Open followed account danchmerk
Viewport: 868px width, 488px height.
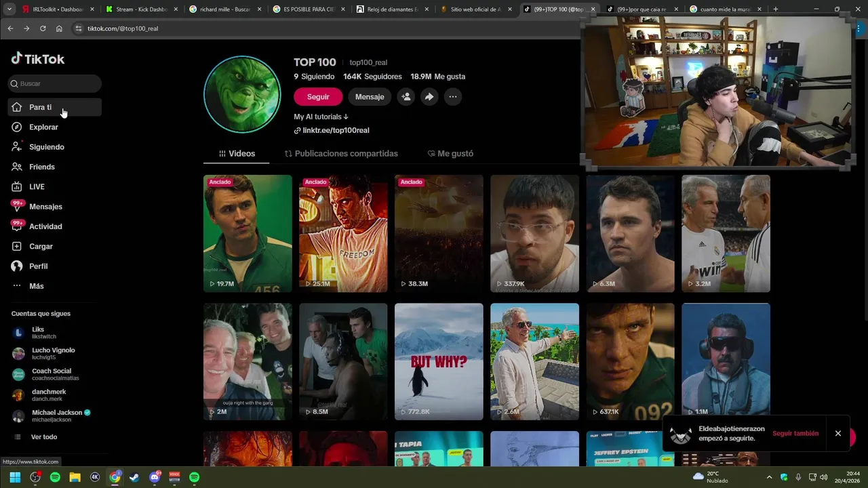pyautogui.click(x=54, y=395)
